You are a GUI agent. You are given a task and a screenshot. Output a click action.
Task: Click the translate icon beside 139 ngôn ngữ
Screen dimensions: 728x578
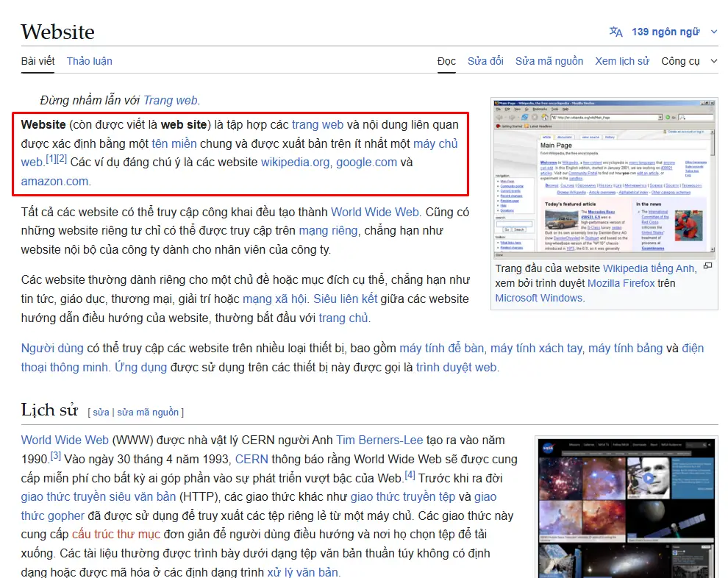tap(615, 32)
